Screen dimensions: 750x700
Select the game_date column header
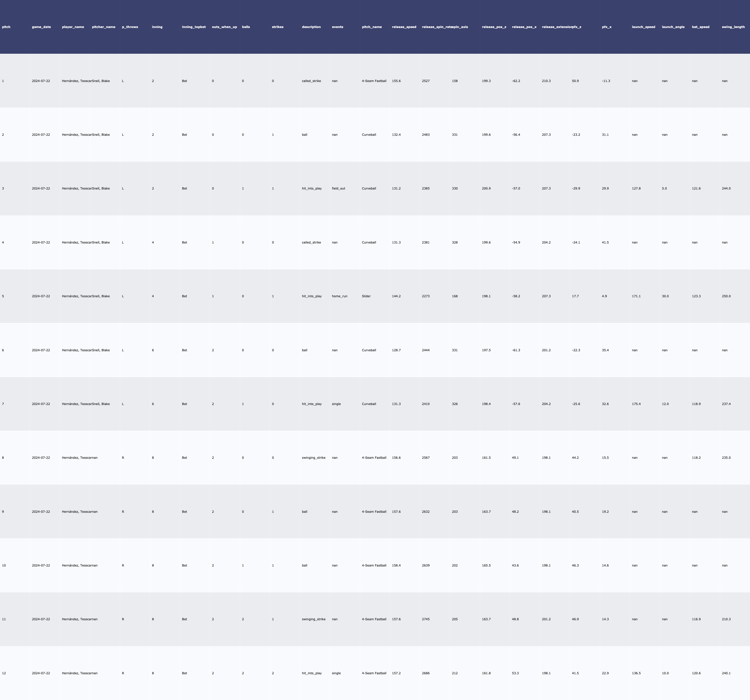pyautogui.click(x=41, y=27)
